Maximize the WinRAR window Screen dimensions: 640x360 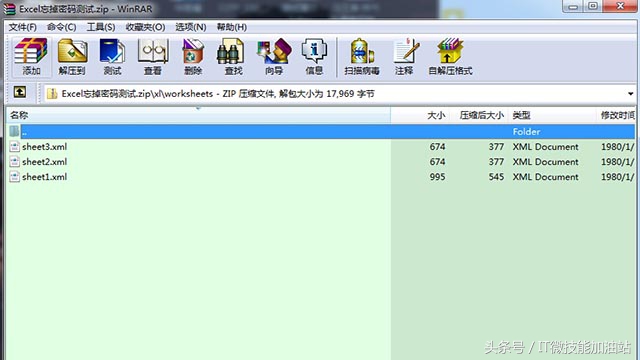tap(593, 7)
